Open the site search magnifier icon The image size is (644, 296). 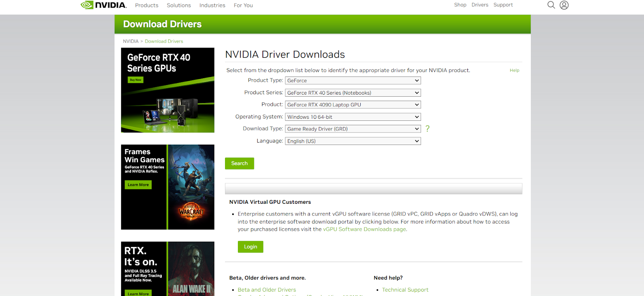coord(551,5)
